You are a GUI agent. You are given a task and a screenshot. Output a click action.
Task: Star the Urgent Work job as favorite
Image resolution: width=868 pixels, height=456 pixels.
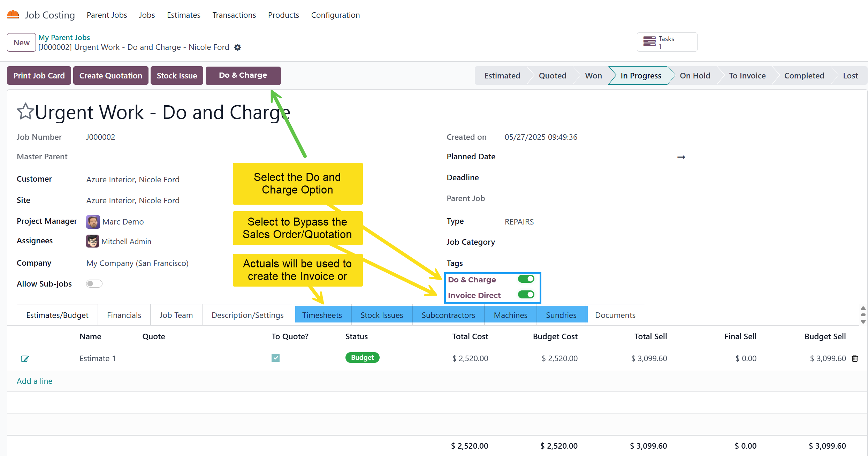pos(25,112)
